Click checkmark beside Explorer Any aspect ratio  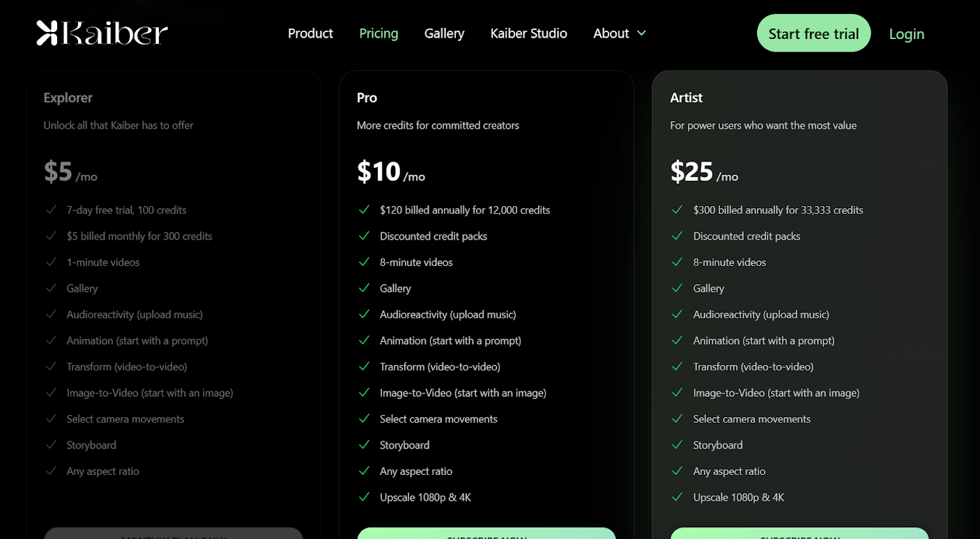coord(51,471)
